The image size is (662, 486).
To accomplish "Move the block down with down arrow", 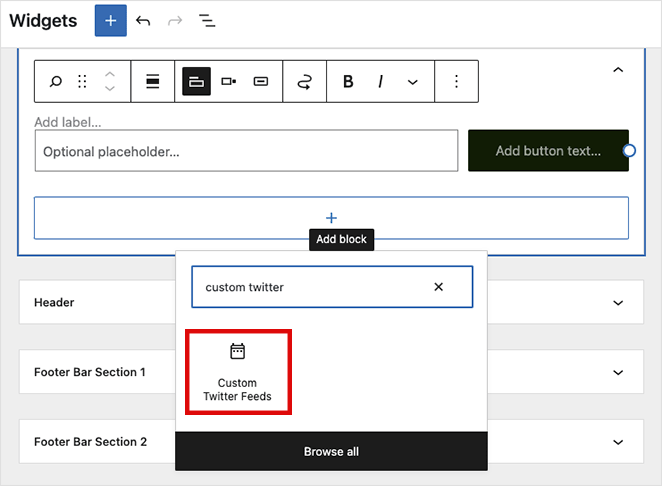I will point(110,88).
